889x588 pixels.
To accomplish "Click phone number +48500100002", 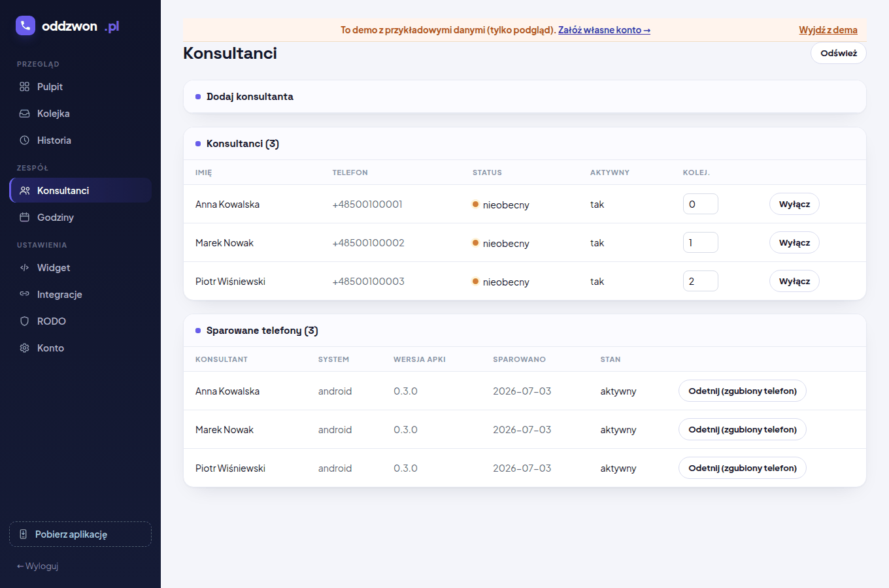I will 368,243.
